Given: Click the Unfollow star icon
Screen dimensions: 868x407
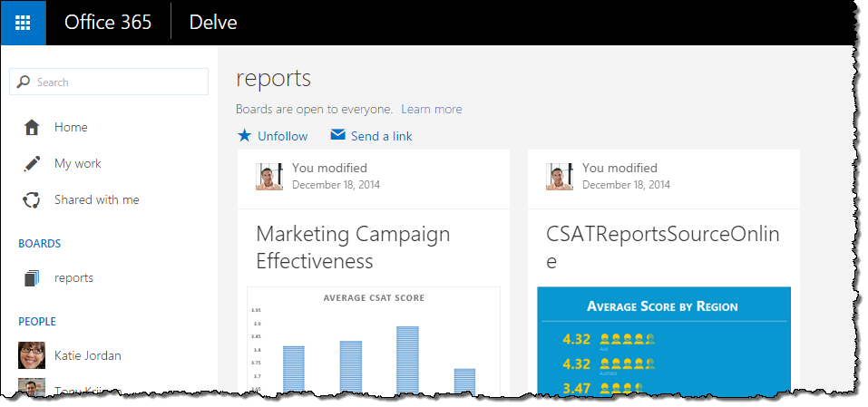Looking at the screenshot, I should (244, 136).
